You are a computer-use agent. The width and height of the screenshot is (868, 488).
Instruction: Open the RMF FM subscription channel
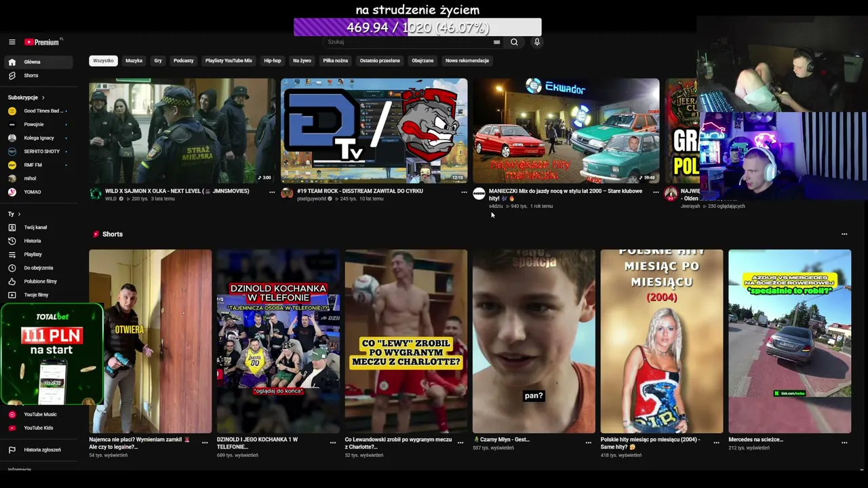(x=37, y=165)
